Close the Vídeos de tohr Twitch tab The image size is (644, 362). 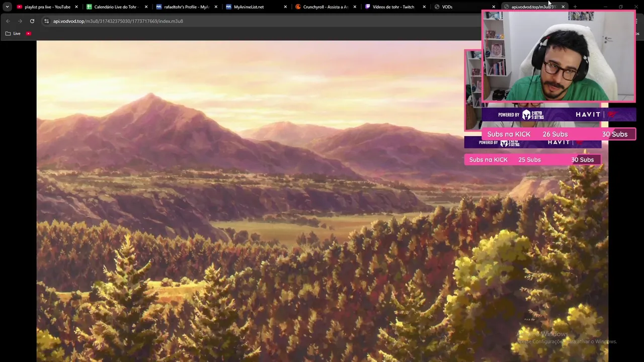(424, 7)
